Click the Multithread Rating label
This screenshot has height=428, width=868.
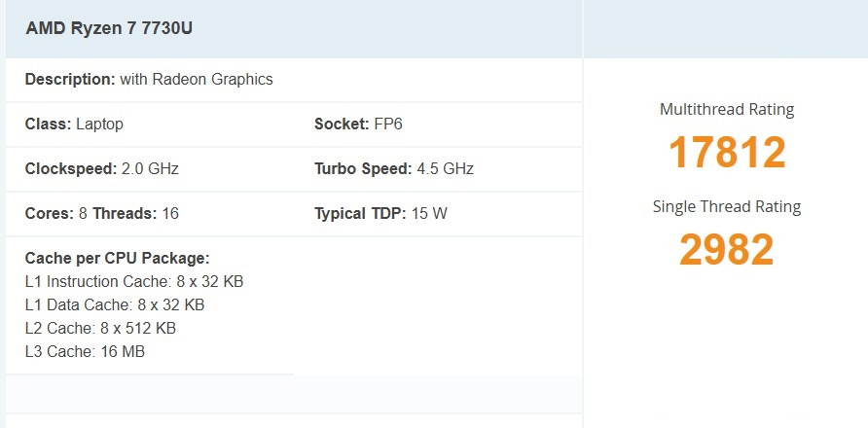726,110
